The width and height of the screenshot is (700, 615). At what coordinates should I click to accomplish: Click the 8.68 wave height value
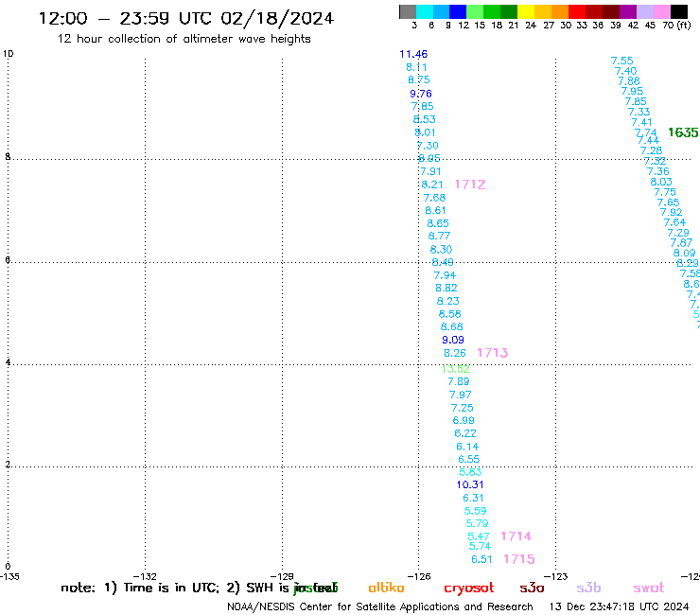pos(452,327)
